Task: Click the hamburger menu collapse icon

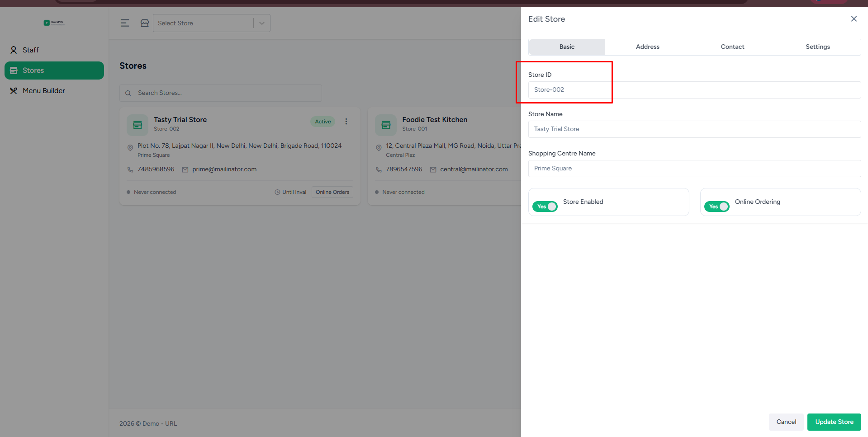Action: click(x=125, y=23)
